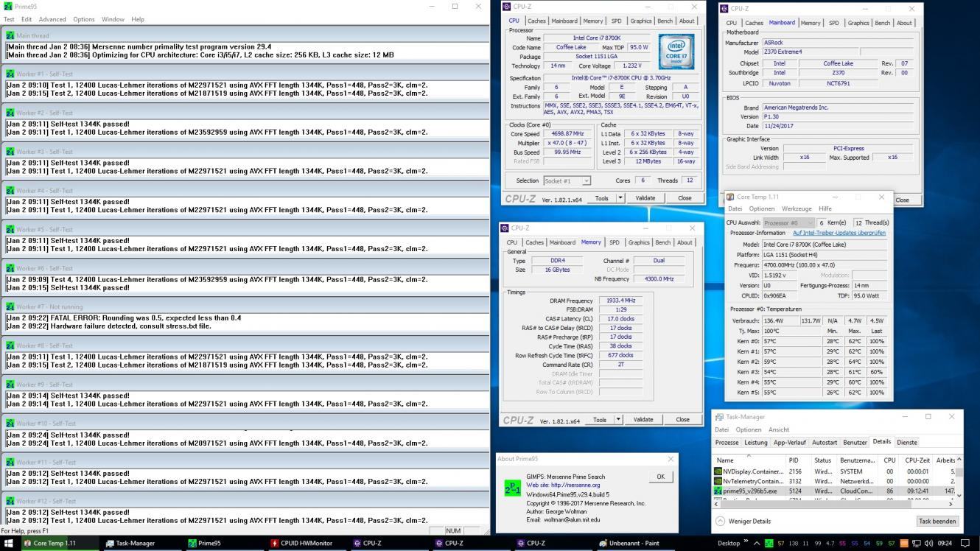
Task: Open Tools dropdown arrow in CPU-Z Memory window
Action: (618, 419)
